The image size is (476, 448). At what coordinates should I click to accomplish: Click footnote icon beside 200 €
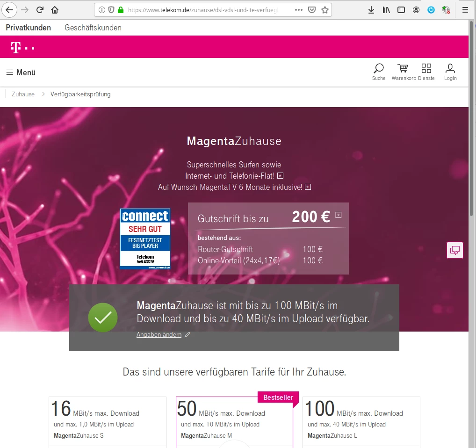338,215
